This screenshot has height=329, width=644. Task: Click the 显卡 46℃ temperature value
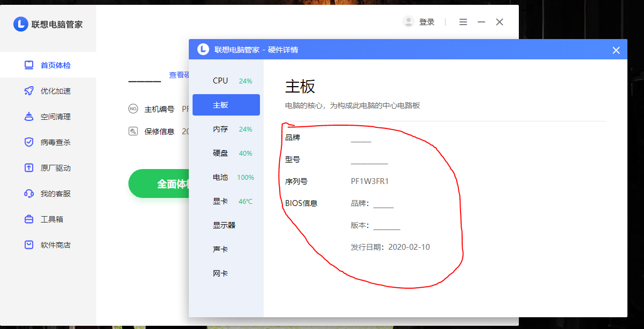(x=246, y=202)
